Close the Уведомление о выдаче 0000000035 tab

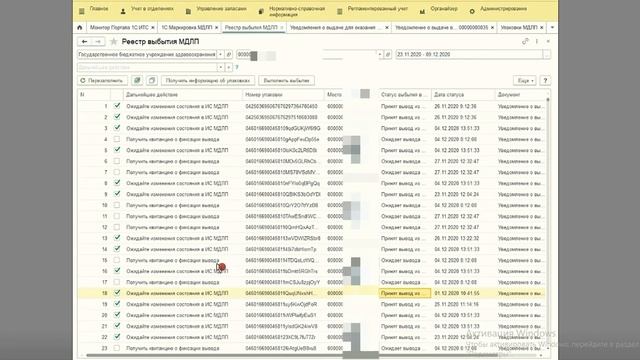pyautogui.click(x=492, y=27)
